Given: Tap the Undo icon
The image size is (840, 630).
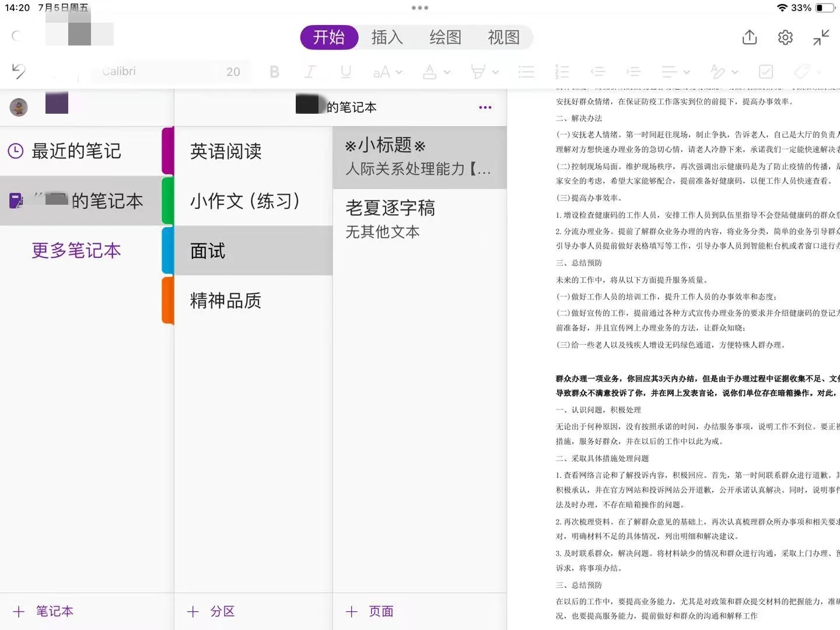Looking at the screenshot, I should 17,71.
